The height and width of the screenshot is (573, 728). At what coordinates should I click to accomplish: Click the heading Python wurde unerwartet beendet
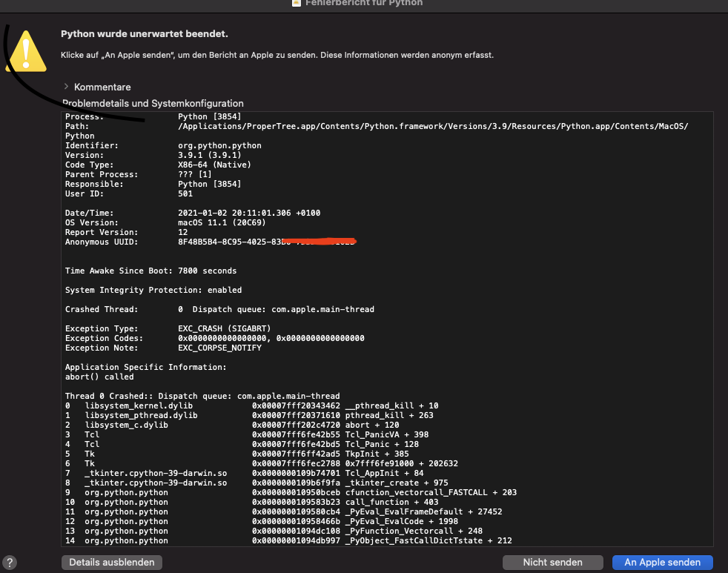click(x=144, y=34)
